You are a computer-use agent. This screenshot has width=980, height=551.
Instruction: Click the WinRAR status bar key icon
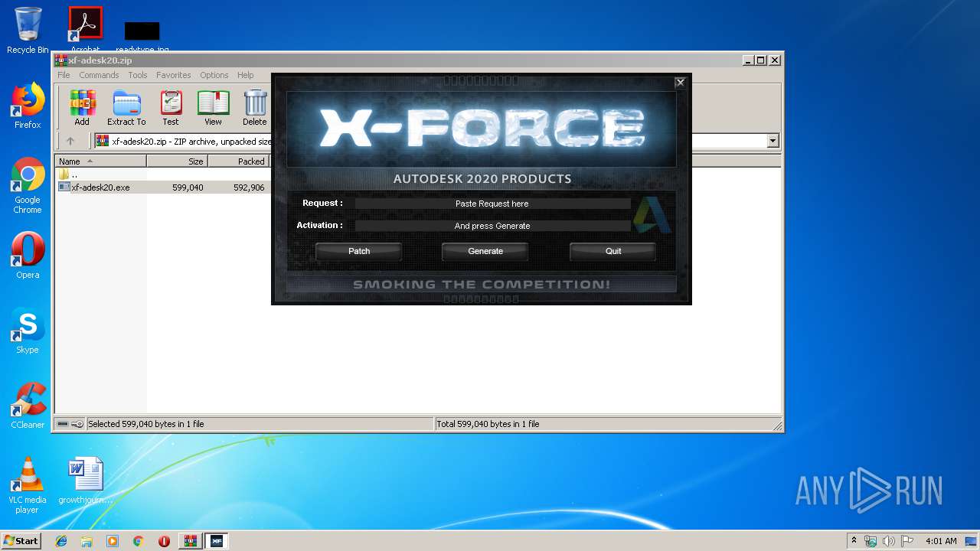pos(77,424)
